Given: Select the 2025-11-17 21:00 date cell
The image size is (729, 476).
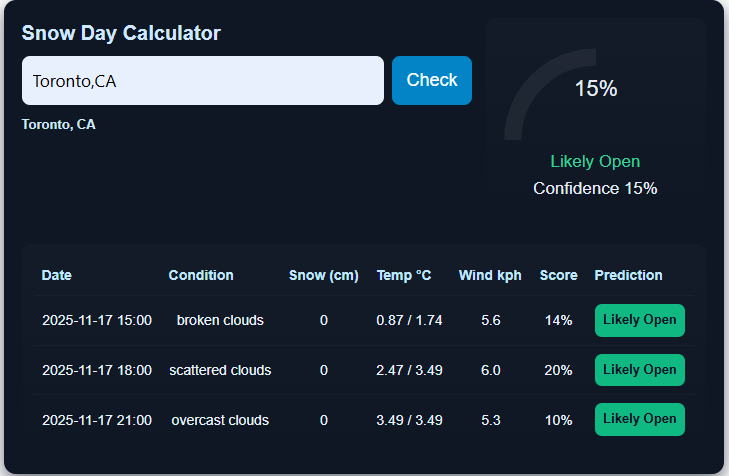Looking at the screenshot, I should 97,420.
